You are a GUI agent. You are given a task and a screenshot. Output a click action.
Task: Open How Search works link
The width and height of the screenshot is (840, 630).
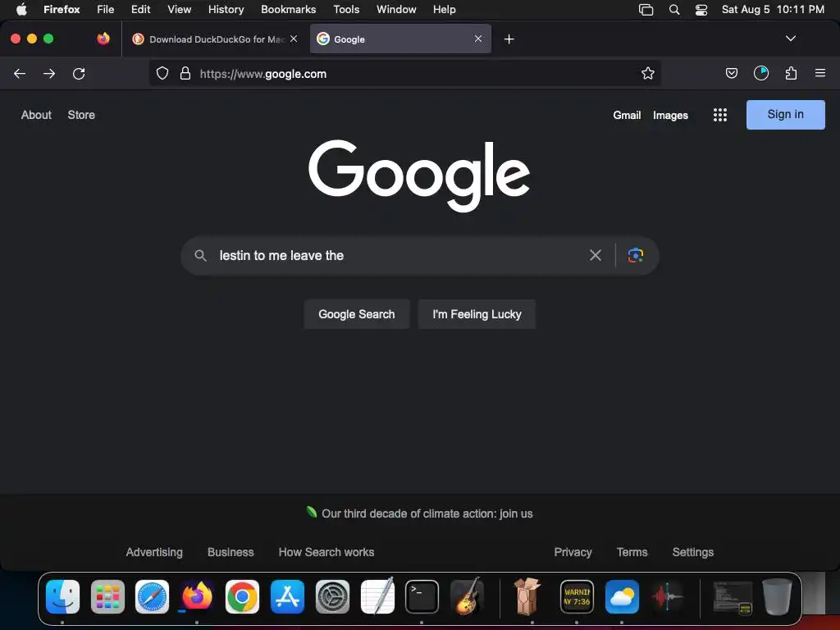point(326,552)
